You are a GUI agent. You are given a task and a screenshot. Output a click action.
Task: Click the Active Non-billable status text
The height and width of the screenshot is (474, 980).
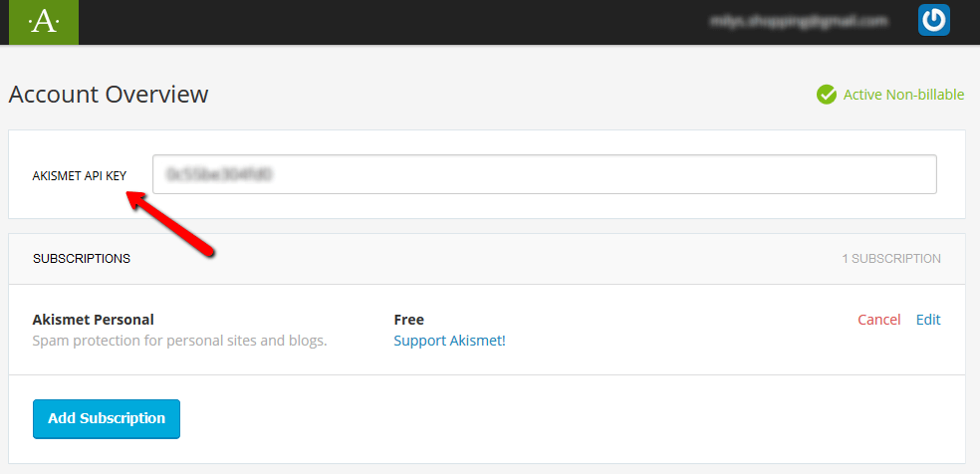coord(903,95)
